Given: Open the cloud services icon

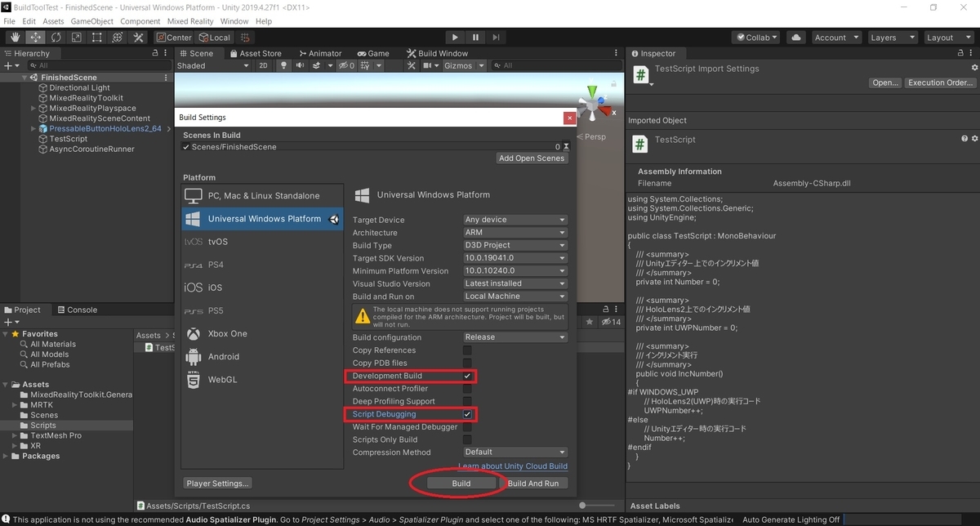Looking at the screenshot, I should tap(796, 38).
